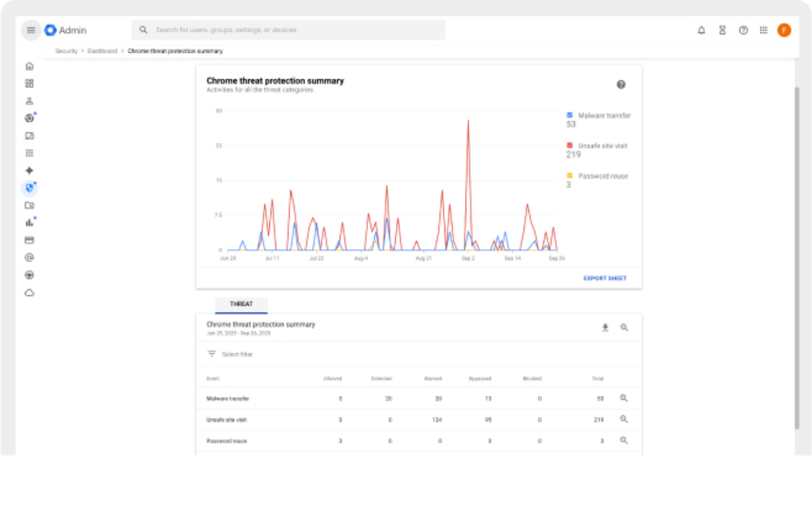Open the Gemini sparkle sidebar icon
The width and height of the screenshot is (812, 516).
29,171
